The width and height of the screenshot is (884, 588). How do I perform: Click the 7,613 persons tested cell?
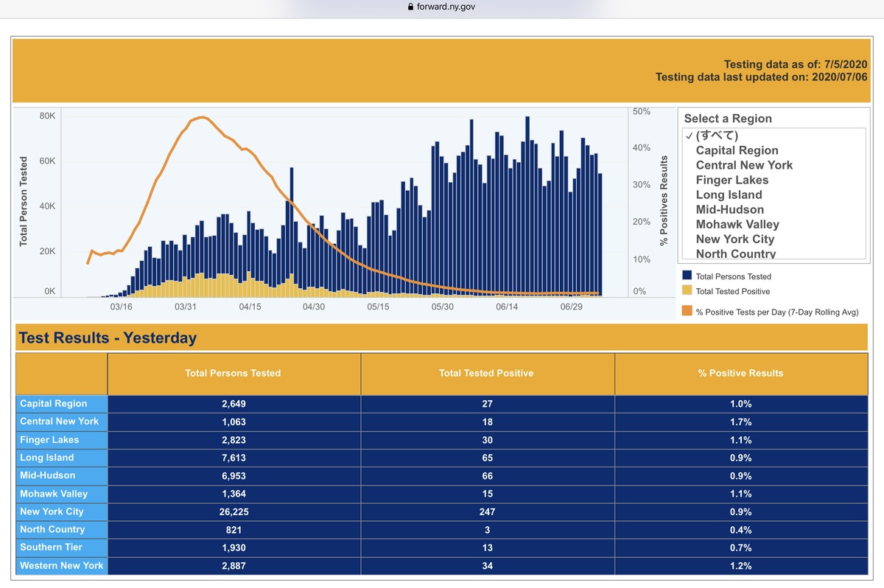(x=234, y=458)
